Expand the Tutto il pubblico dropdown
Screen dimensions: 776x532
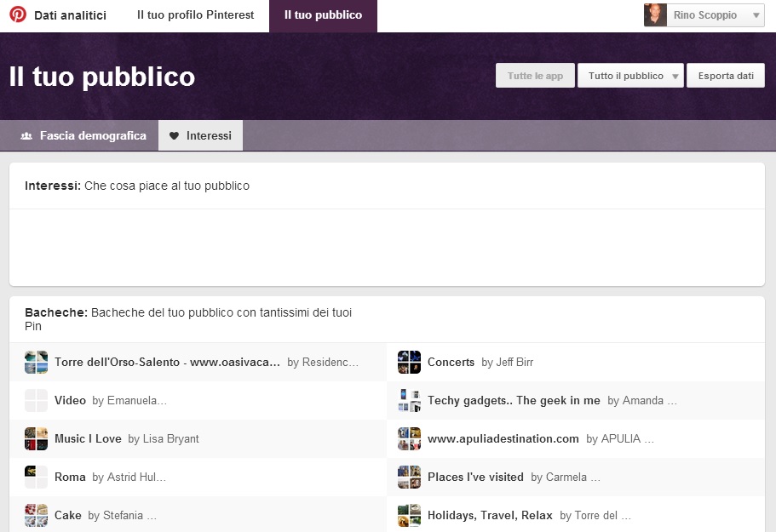pyautogui.click(x=630, y=76)
